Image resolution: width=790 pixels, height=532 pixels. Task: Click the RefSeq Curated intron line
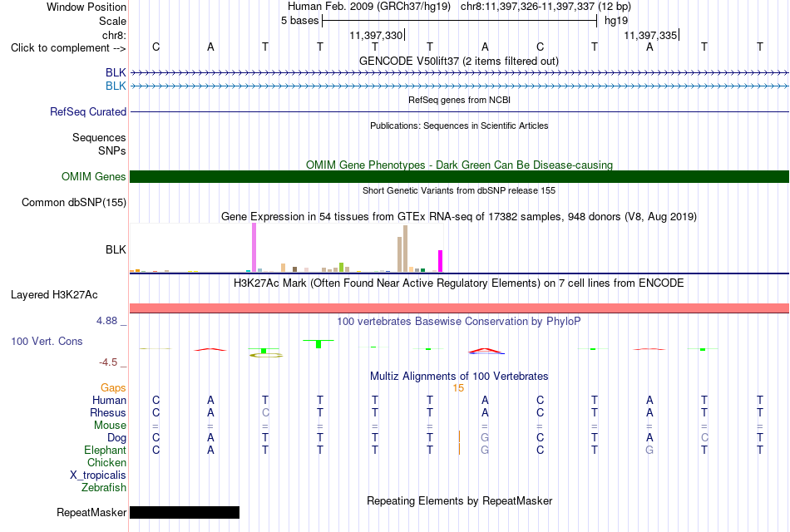460,112
